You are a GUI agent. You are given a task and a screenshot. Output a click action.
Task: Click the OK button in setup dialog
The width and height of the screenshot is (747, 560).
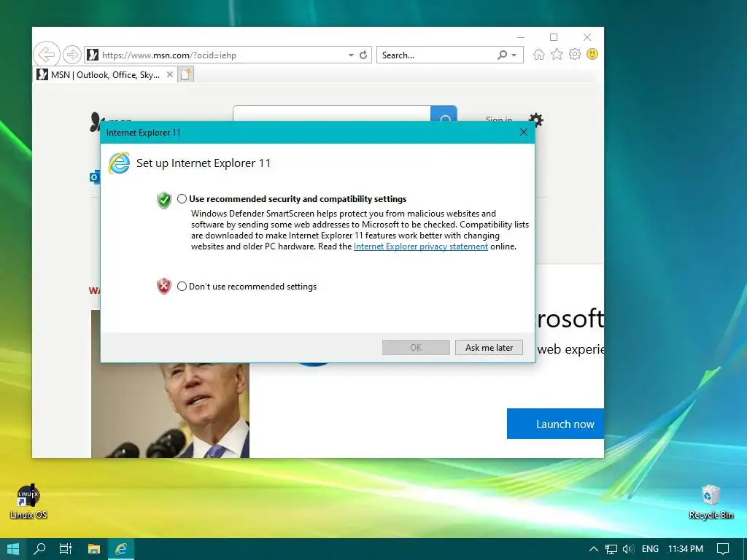(416, 348)
